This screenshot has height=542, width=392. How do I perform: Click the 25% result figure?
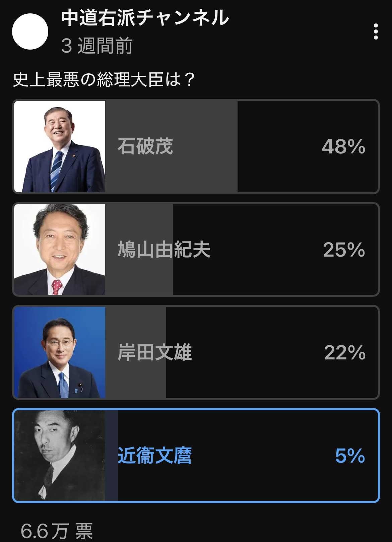point(344,250)
